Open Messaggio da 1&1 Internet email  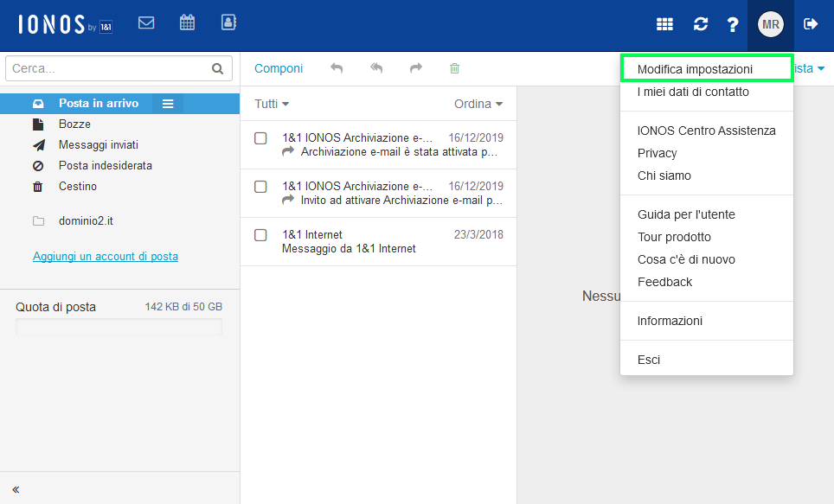coord(378,242)
